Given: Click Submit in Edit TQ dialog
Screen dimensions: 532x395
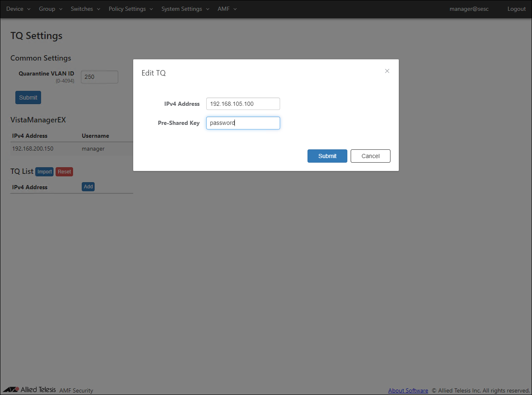Looking at the screenshot, I should (327, 156).
